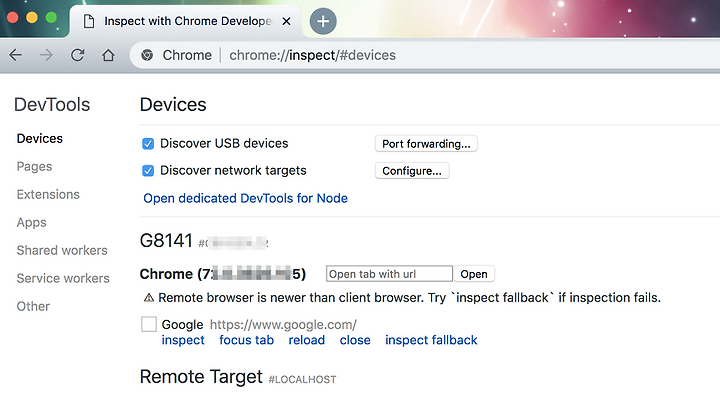This screenshot has height=411, width=720.
Task: Click the Chrome site info icon
Action: coord(147,55)
